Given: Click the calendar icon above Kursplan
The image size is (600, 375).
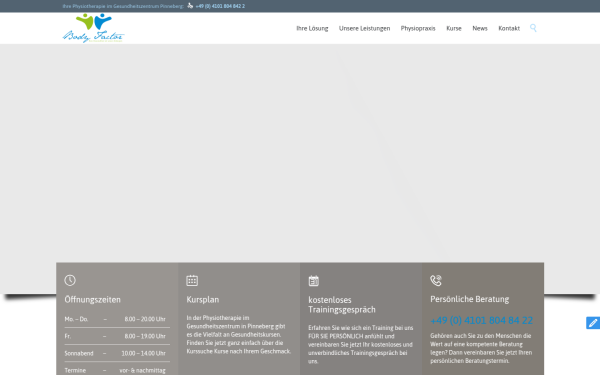Looking at the screenshot, I should [192, 280].
